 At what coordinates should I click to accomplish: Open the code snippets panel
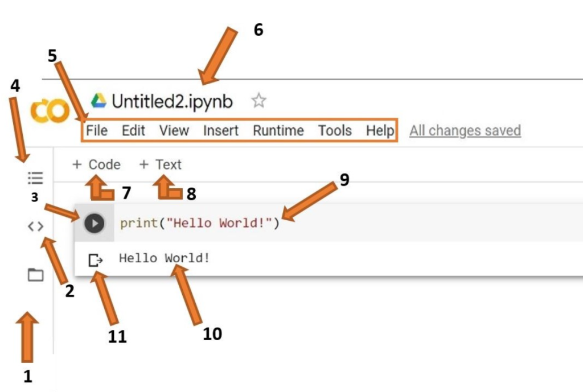point(35,226)
